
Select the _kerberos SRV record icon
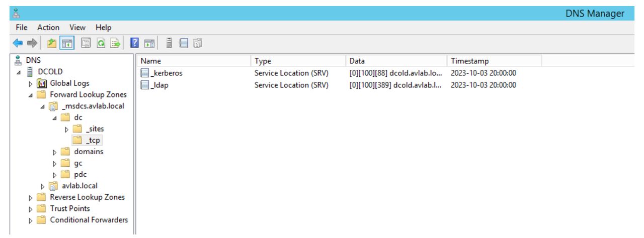coord(145,73)
